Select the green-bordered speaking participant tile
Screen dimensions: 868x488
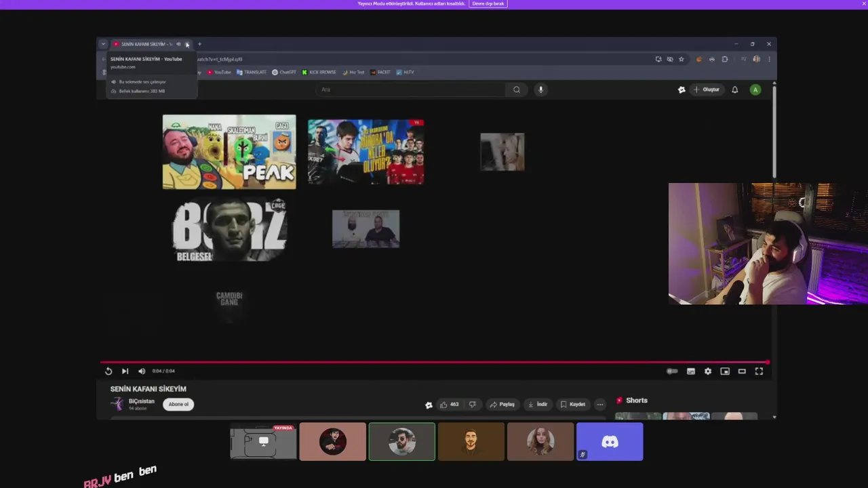[x=402, y=442]
